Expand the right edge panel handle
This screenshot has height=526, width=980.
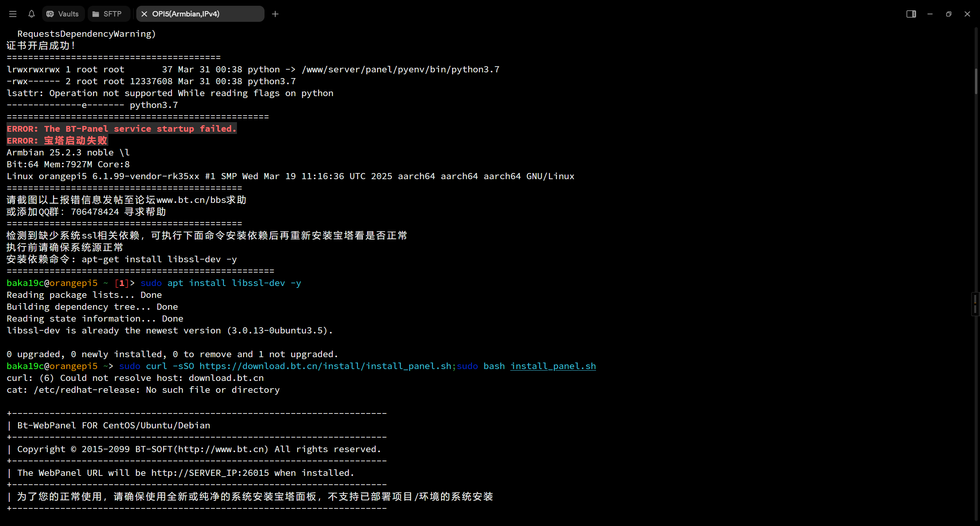pyautogui.click(x=975, y=304)
